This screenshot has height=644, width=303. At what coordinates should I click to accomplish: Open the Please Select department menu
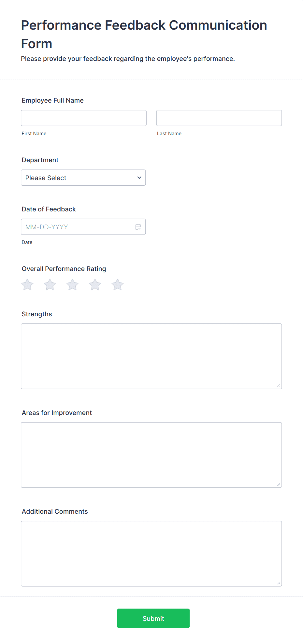coord(78,178)
